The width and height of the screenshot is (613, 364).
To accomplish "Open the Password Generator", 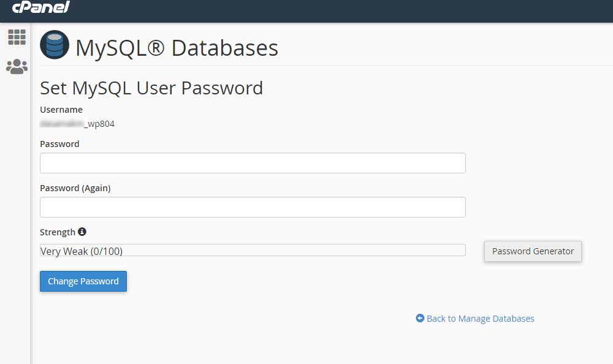I will 533,251.
